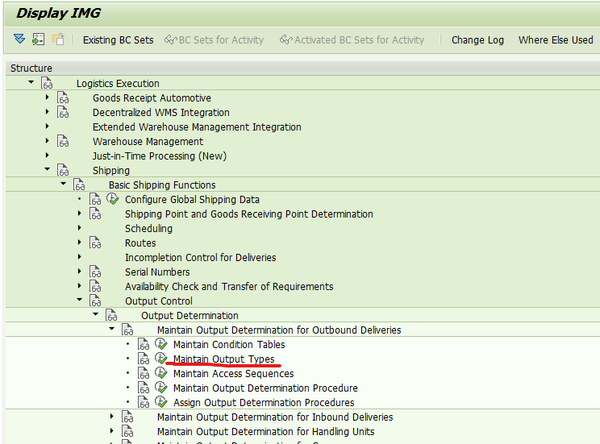Image resolution: width=600 pixels, height=444 pixels.
Task: Select the Maintain Output Types entry
Action: tap(223, 359)
